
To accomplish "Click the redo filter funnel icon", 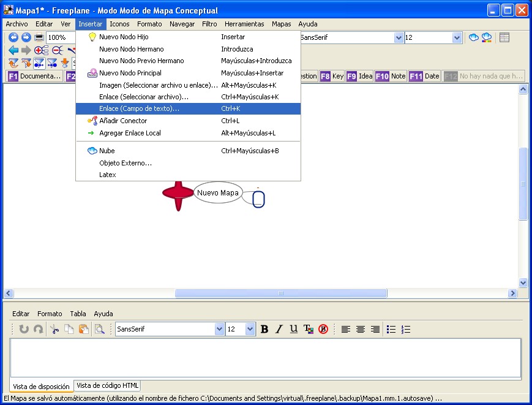I will coord(26,63).
